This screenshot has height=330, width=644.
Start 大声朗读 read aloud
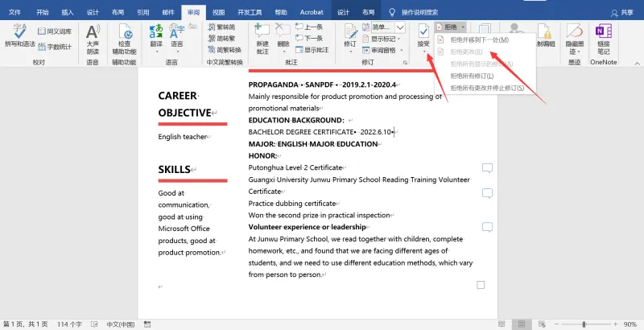point(93,39)
